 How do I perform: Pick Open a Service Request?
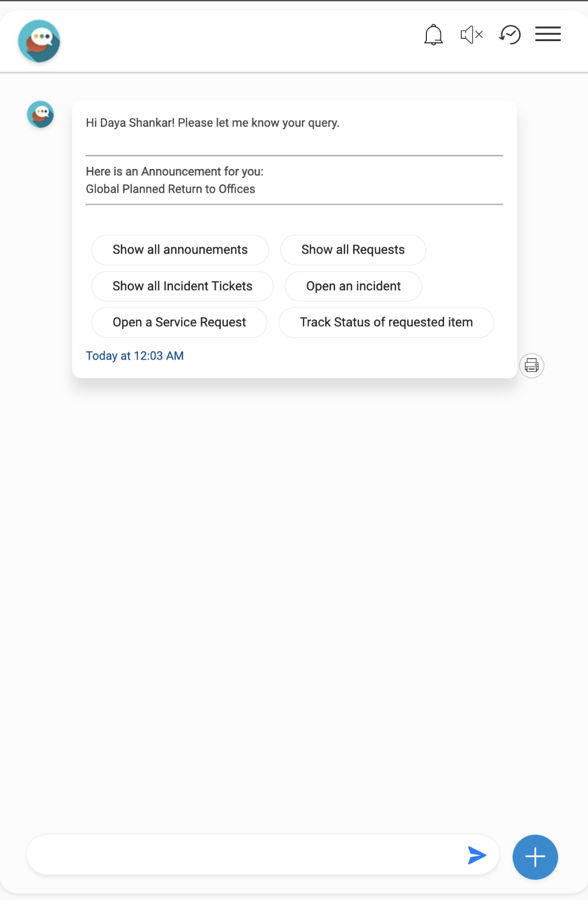pos(179,322)
